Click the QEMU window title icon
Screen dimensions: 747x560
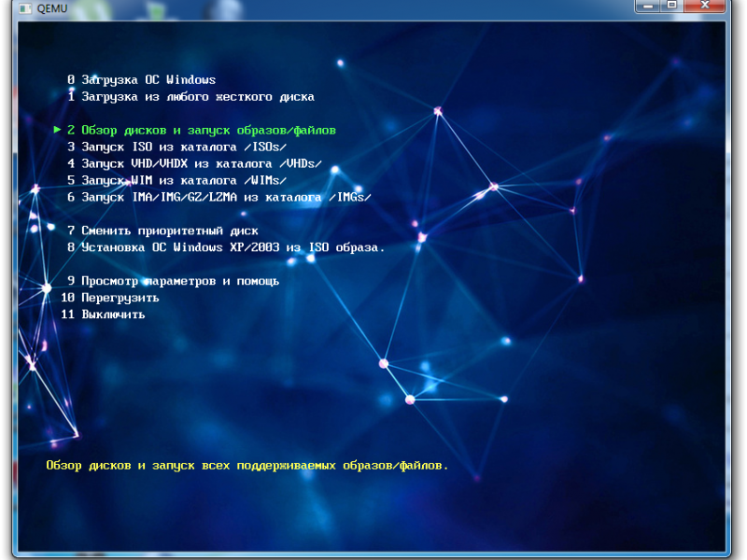[x=26, y=8]
